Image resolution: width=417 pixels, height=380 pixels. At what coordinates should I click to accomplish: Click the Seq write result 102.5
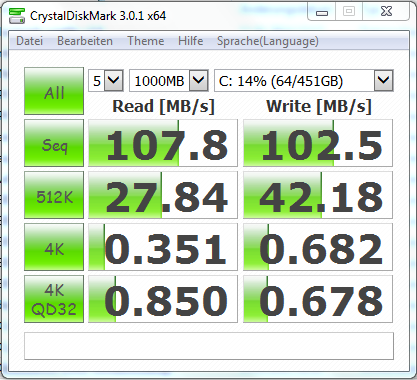click(x=318, y=143)
